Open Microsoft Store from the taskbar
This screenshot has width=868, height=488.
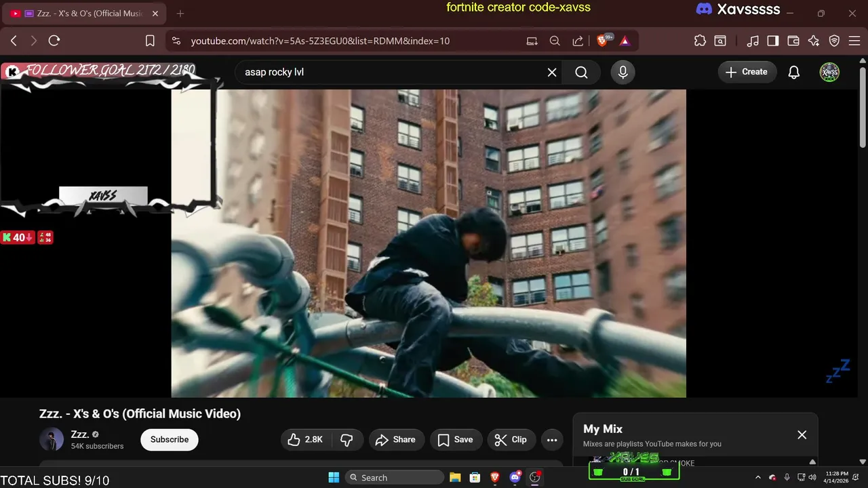point(475,477)
